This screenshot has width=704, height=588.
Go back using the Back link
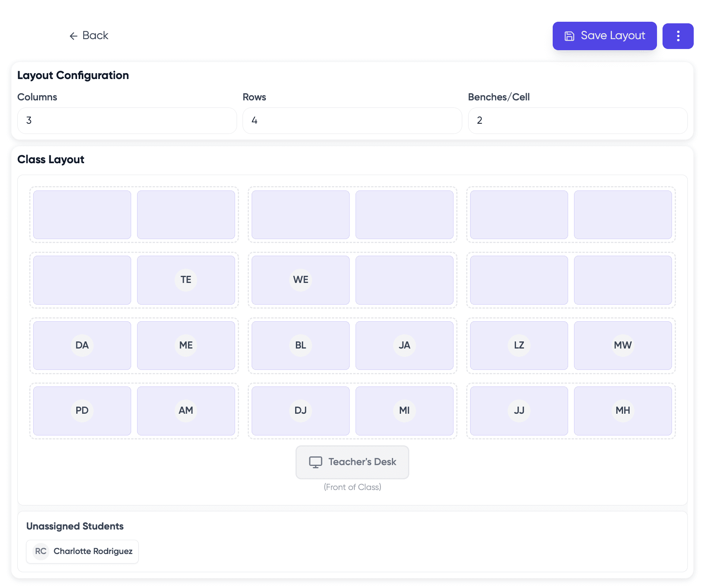pyautogui.click(x=89, y=36)
